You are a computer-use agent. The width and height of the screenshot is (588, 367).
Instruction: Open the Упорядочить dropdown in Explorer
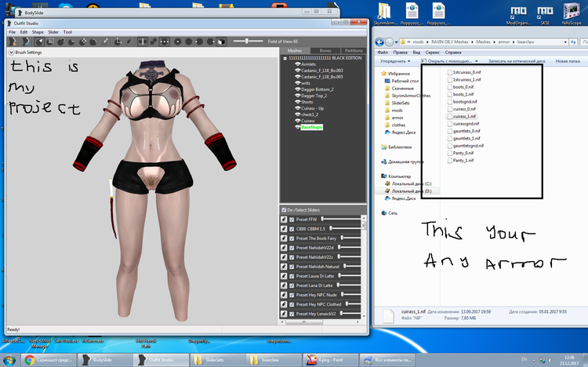pyautogui.click(x=395, y=61)
